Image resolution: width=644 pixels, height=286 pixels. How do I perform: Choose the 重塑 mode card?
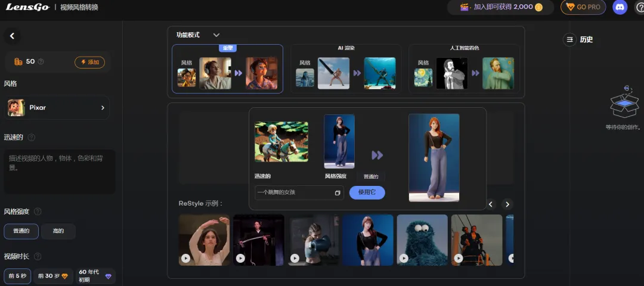coord(228,69)
